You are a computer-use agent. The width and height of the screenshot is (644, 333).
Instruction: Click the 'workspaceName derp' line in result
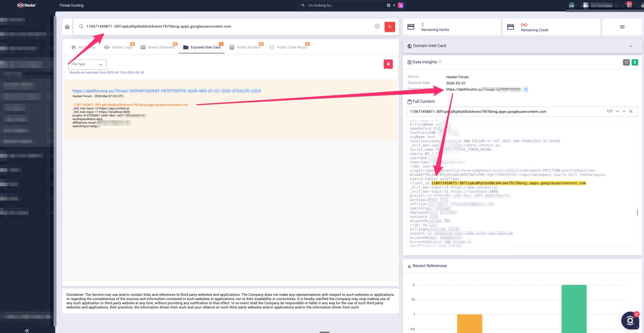87,119
